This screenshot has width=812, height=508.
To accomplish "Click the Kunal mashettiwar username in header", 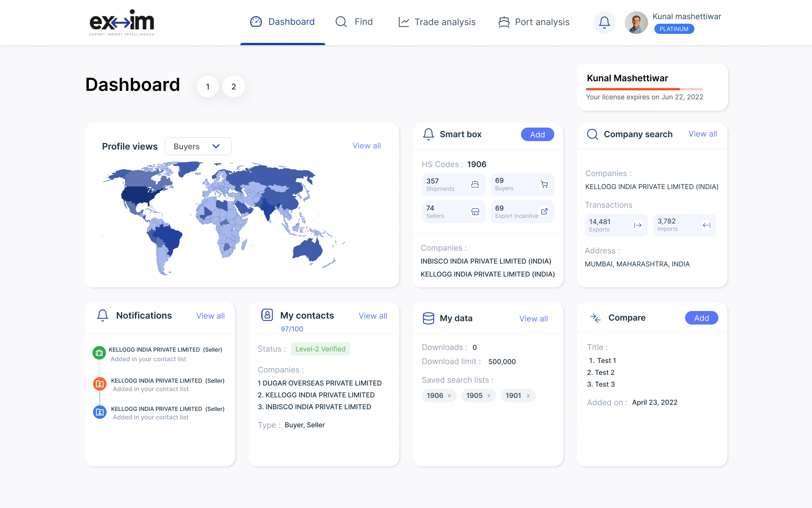I will coord(687,16).
